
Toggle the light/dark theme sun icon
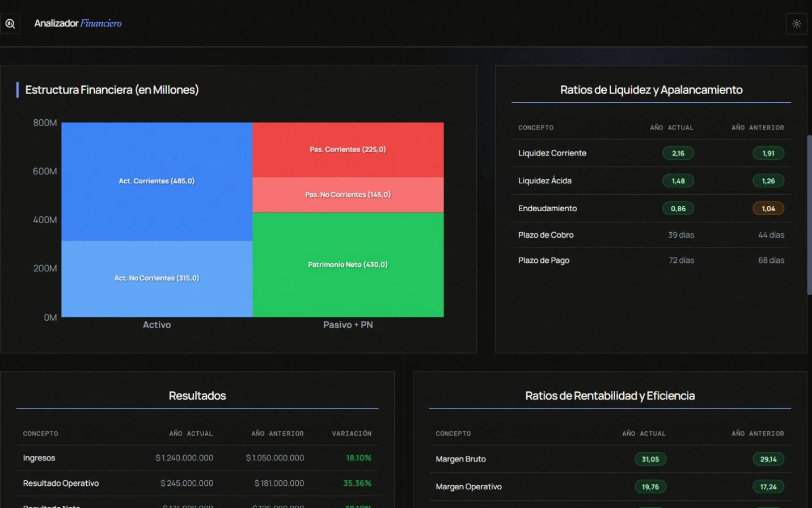point(796,24)
